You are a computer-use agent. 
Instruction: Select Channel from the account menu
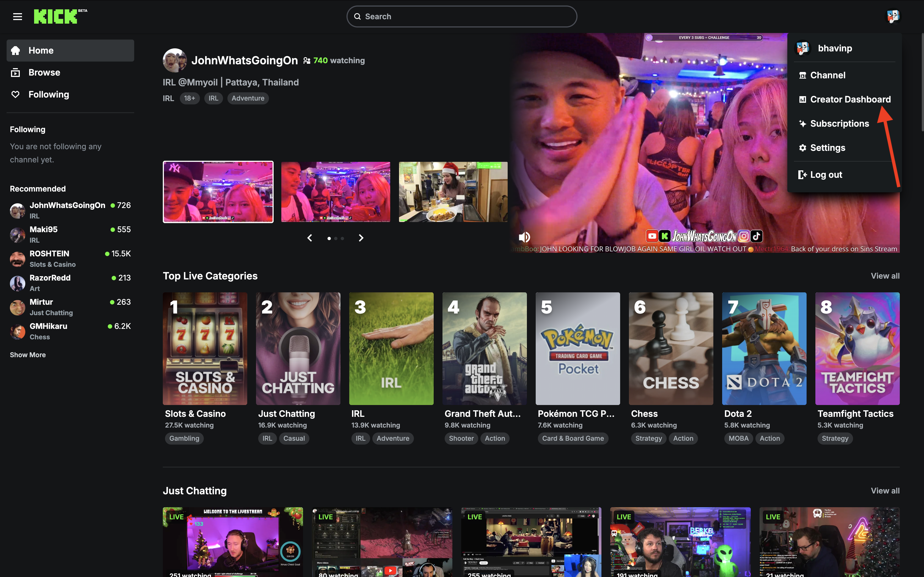tap(828, 75)
